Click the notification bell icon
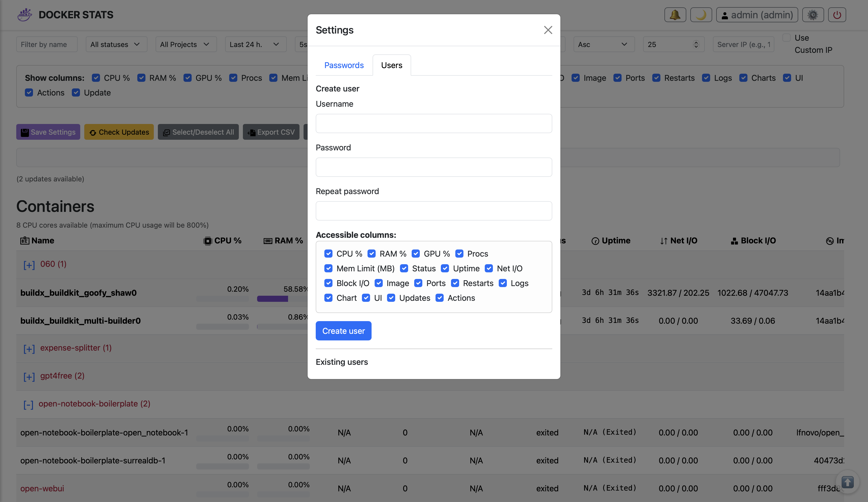 675,15
